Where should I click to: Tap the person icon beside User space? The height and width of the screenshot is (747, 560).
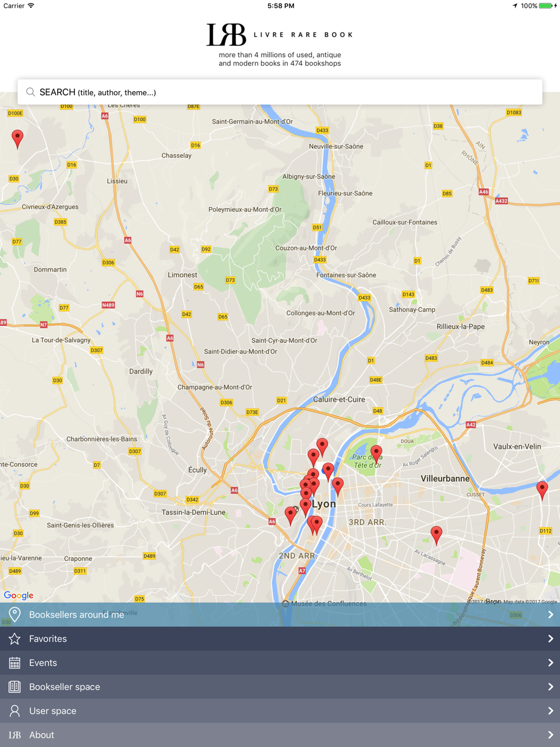coord(15,711)
